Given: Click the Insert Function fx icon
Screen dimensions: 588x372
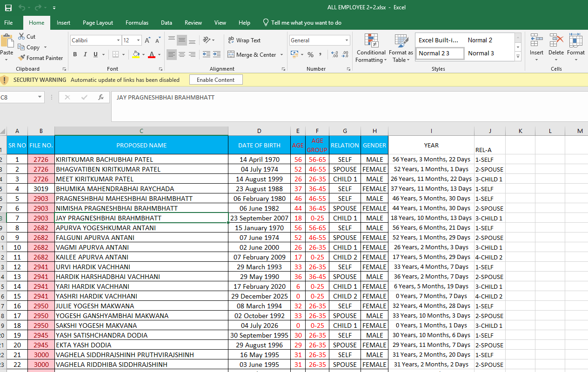Looking at the screenshot, I should (100, 97).
